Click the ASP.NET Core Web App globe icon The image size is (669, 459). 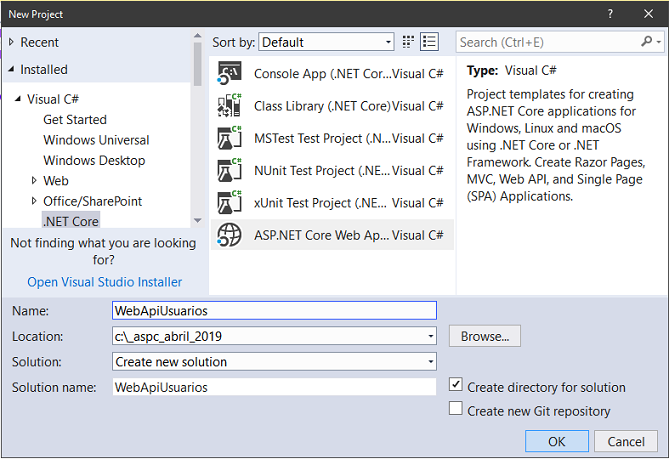(229, 235)
